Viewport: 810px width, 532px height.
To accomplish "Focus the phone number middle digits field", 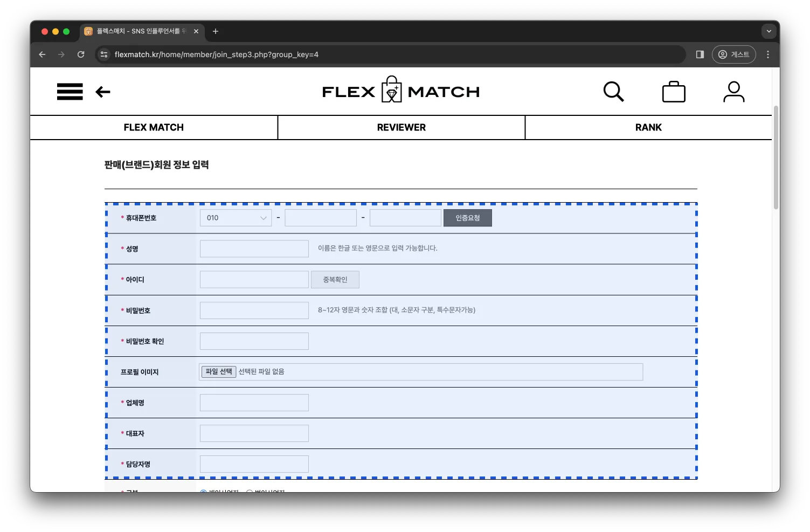I will tap(321, 218).
